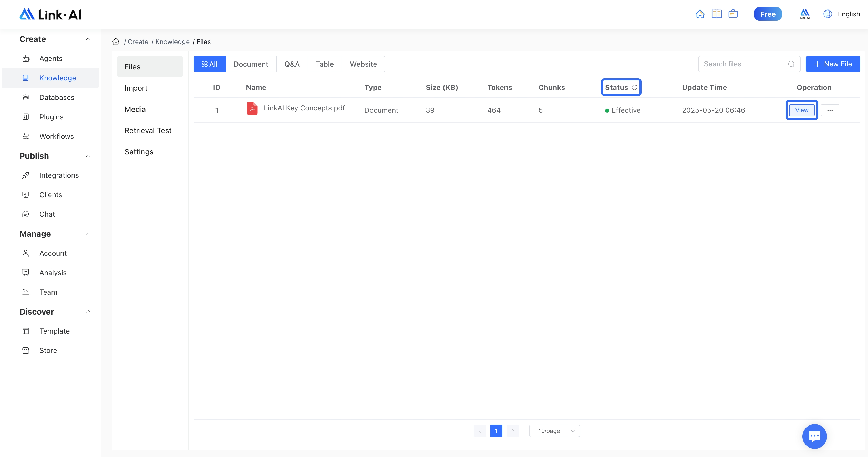
Task: Collapse the Discover section
Action: 88,312
